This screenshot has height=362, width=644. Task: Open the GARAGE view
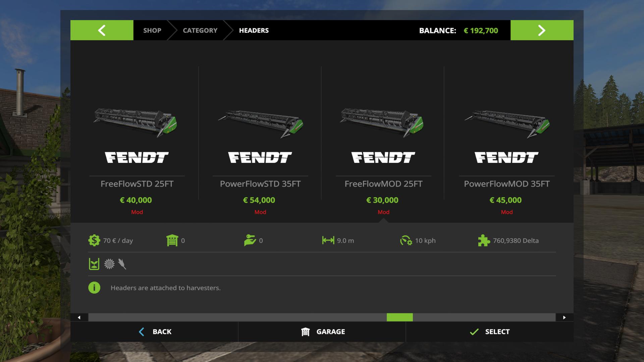pyautogui.click(x=322, y=331)
